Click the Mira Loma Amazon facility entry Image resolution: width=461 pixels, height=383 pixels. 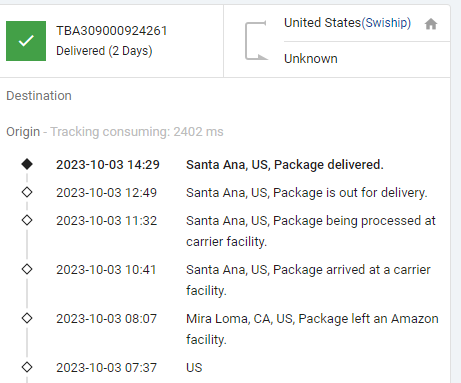click(x=312, y=329)
